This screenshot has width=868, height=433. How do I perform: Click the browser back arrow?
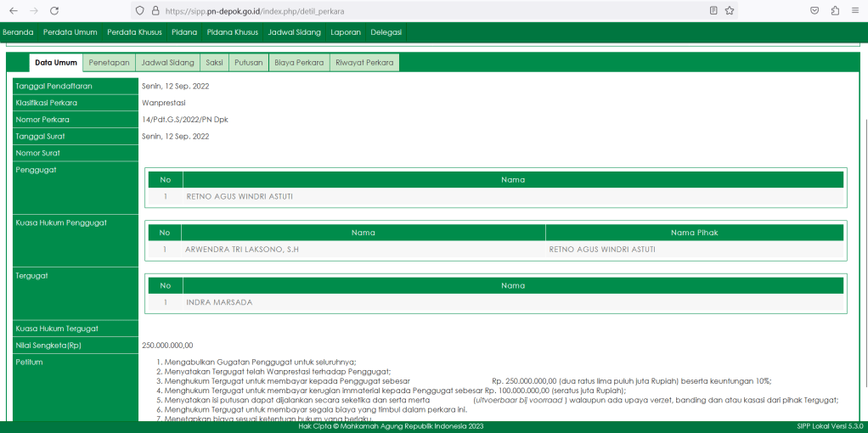[13, 11]
